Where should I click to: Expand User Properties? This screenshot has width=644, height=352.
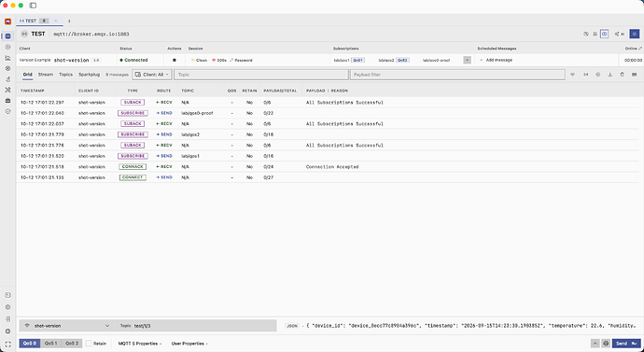click(x=189, y=344)
